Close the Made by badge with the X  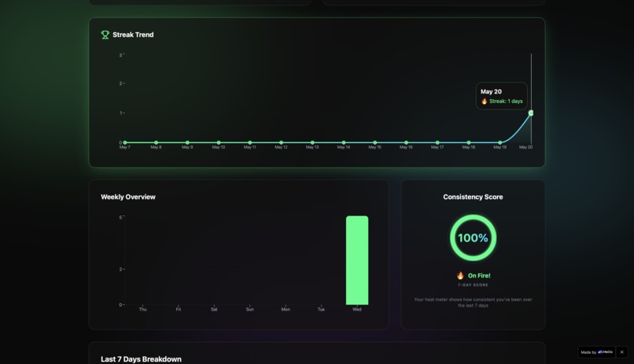click(622, 352)
